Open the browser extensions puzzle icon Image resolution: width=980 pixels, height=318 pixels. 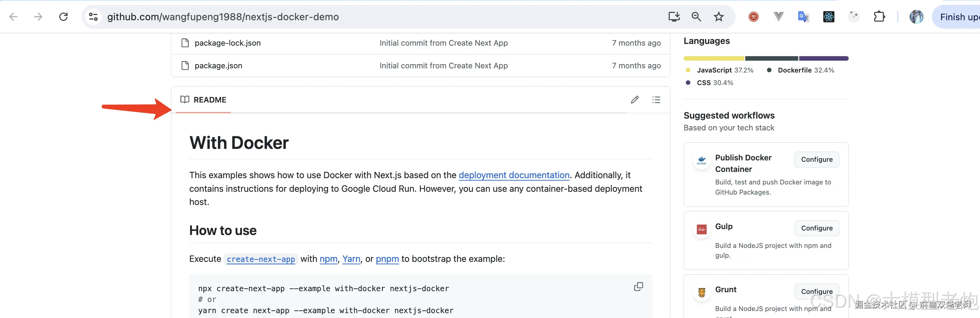click(880, 16)
